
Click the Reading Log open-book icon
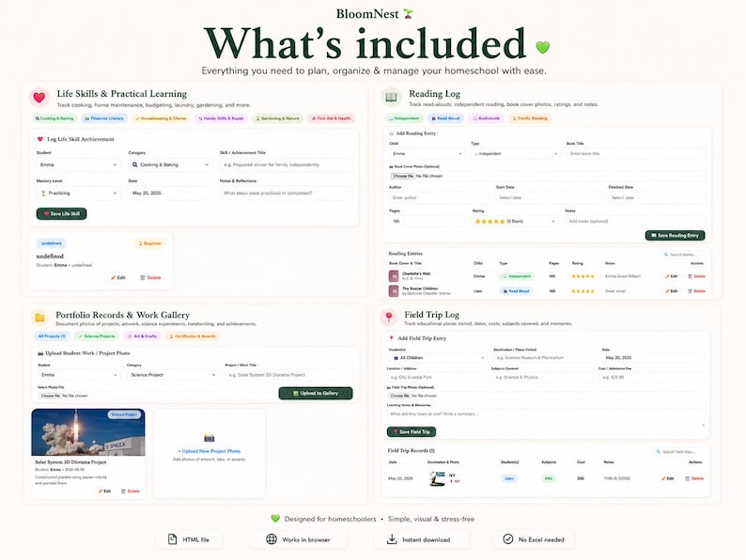click(x=391, y=97)
